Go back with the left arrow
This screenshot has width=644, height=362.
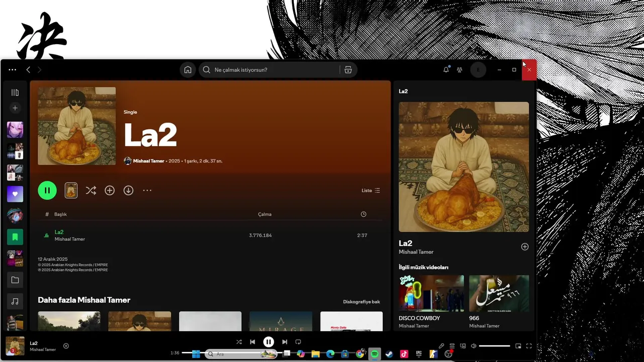click(x=28, y=70)
